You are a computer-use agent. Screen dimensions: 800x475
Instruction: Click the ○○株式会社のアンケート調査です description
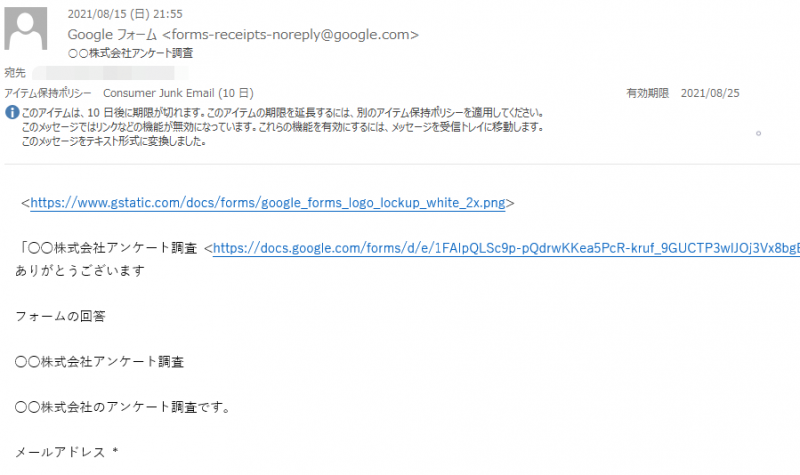pos(122,407)
